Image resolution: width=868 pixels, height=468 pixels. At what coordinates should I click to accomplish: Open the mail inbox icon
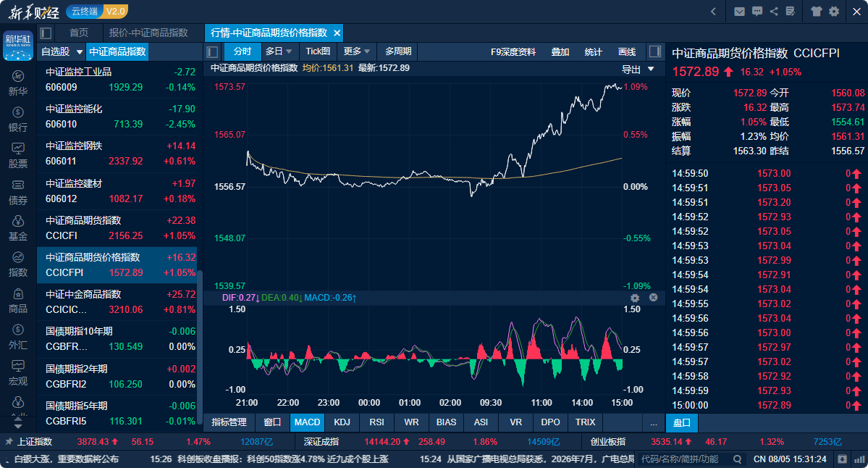[x=739, y=12]
